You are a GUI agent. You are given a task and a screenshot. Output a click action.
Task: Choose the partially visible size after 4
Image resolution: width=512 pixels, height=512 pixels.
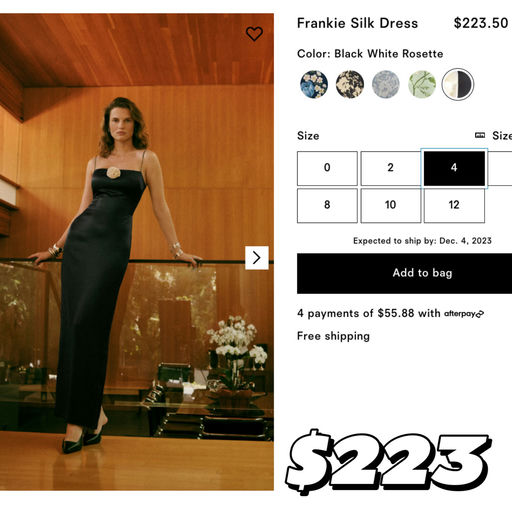click(500, 168)
